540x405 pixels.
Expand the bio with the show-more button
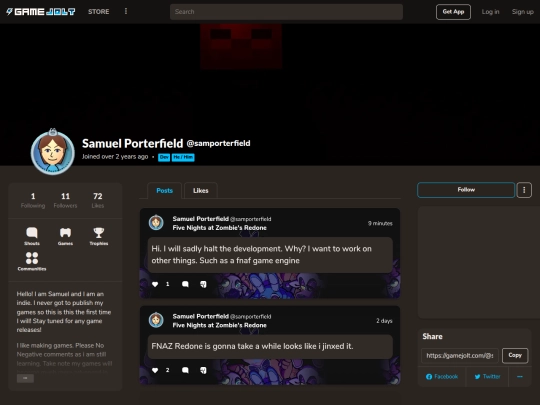(x=25, y=378)
